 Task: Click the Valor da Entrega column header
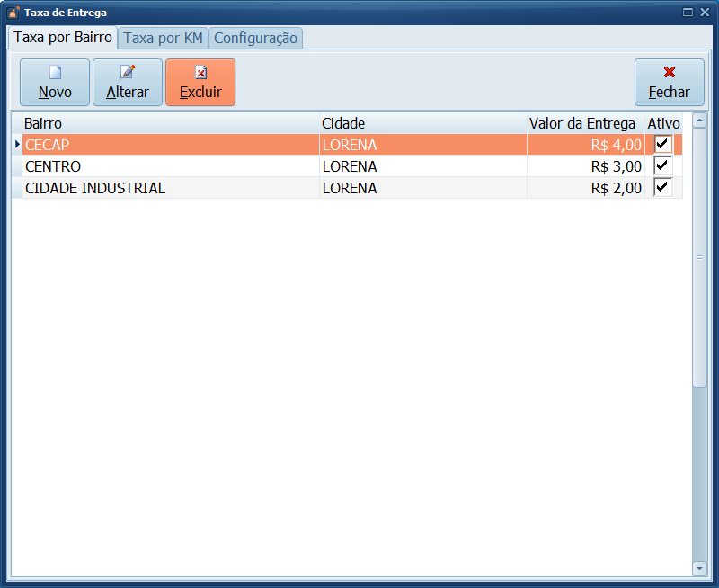coord(581,123)
